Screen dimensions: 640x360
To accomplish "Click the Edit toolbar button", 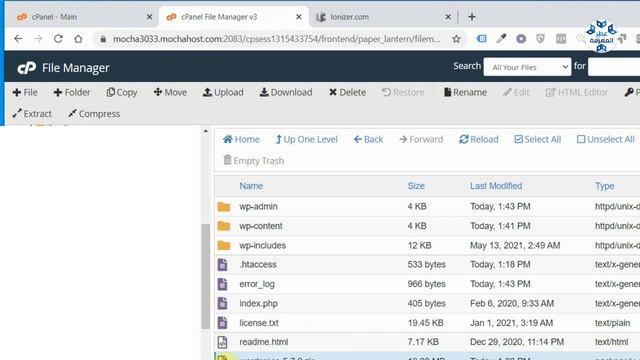I will click(x=516, y=92).
